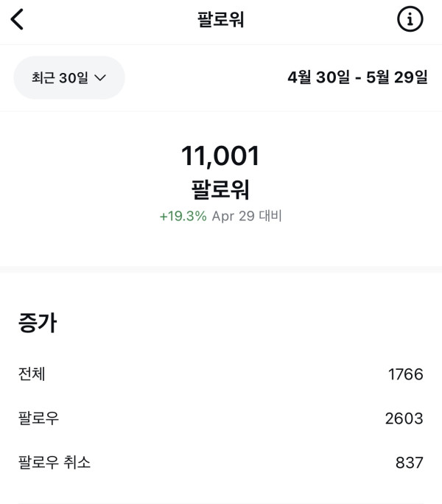The width and height of the screenshot is (442, 504).
Task: Tap the back arrow icon
Action: pyautogui.click(x=18, y=20)
